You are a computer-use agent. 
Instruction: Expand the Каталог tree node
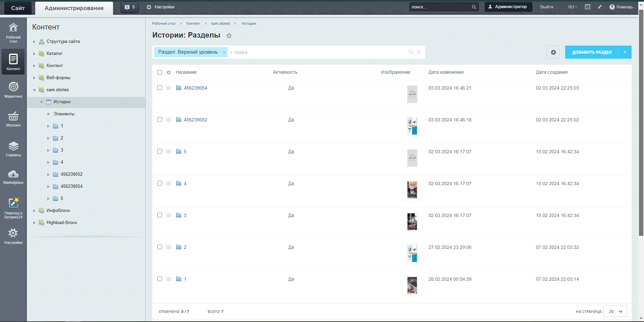[34, 54]
